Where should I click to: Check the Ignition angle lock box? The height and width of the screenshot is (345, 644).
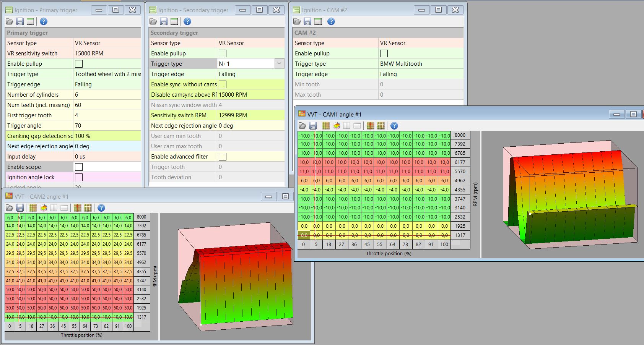(79, 177)
